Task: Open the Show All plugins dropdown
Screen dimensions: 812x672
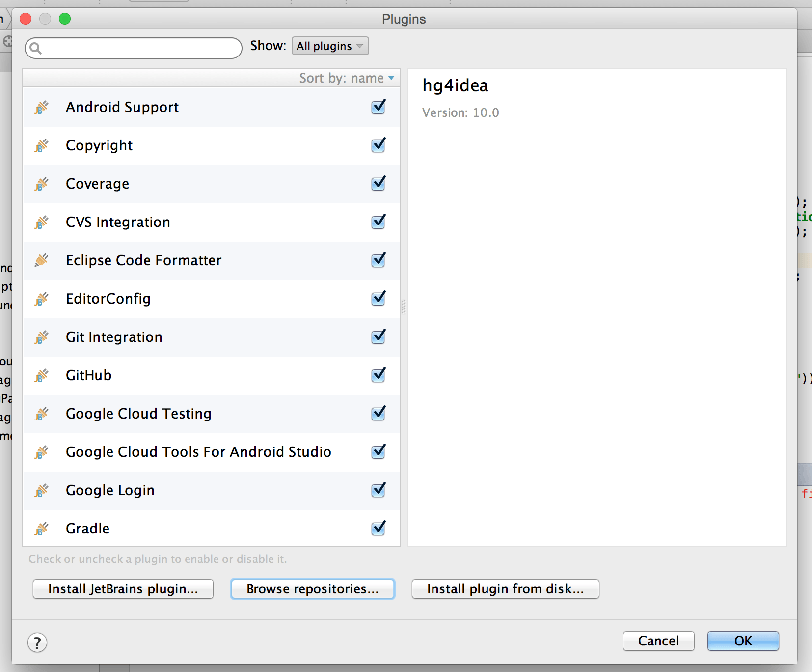Action: tap(330, 46)
